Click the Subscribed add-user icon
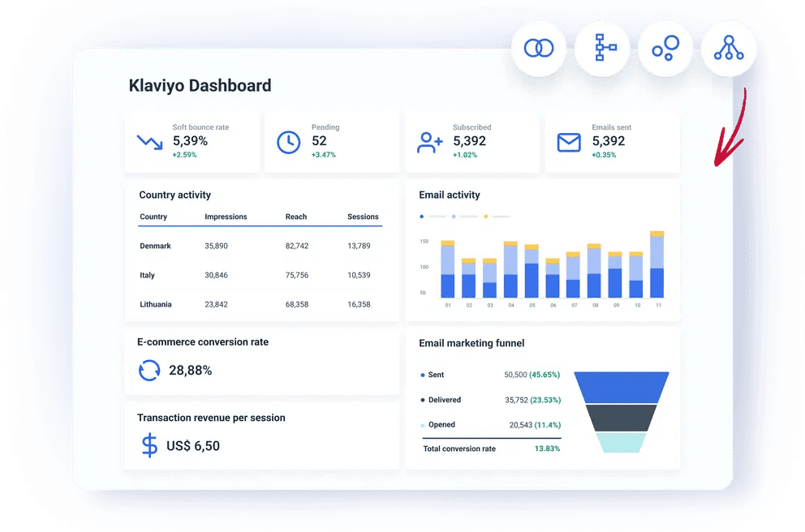 tap(429, 142)
